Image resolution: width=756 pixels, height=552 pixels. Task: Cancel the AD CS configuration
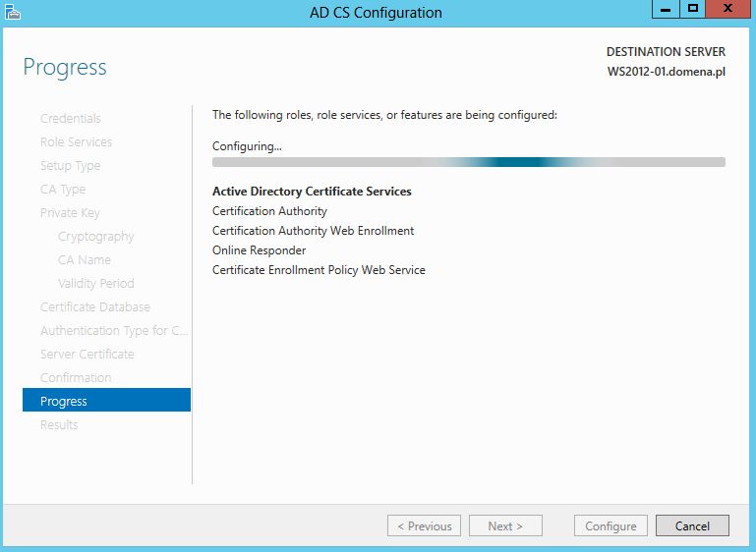pos(692,526)
